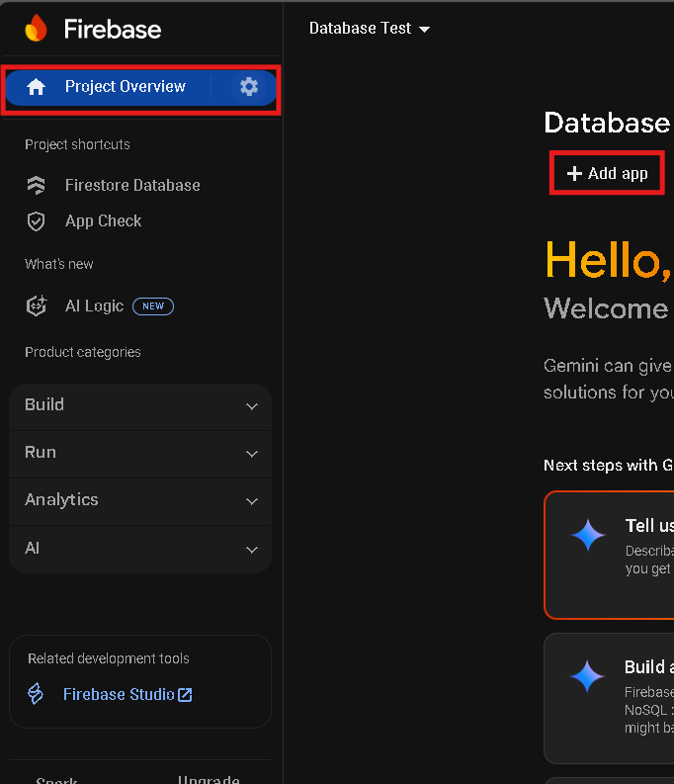This screenshot has height=784, width=674.
Task: Click the Firebase Studio icon
Action: (x=37, y=694)
